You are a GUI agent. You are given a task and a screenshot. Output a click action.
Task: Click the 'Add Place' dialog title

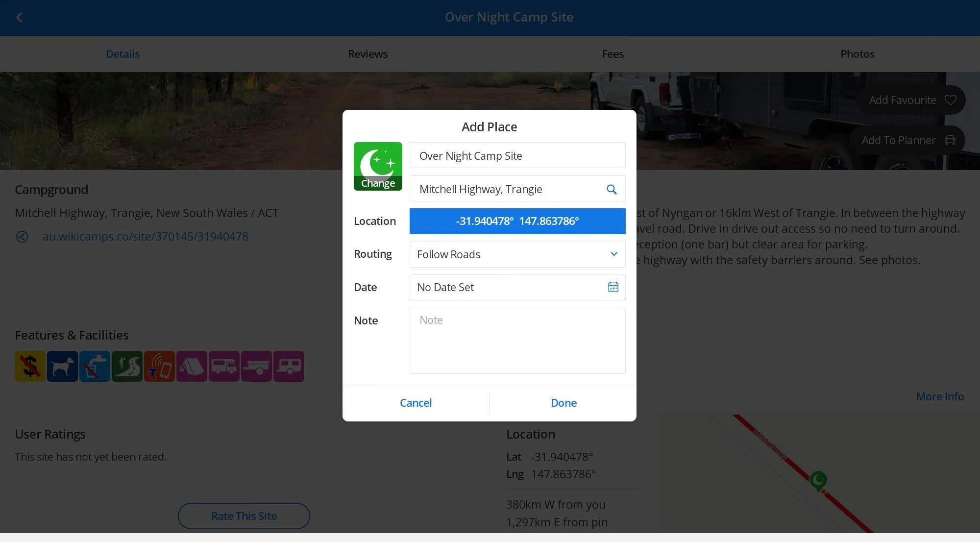click(489, 127)
